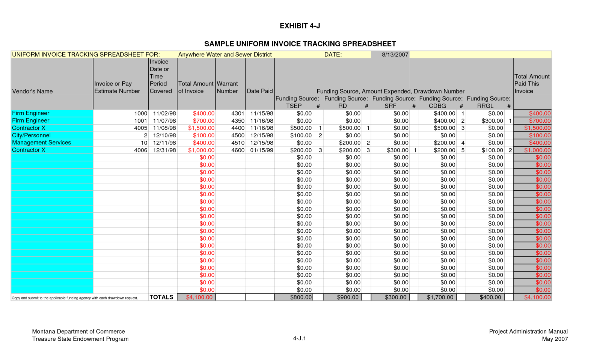Viewport: 600px width, 364px height.
Task: Click the $4,100.00 total of invoice cell
Action: coord(196,297)
